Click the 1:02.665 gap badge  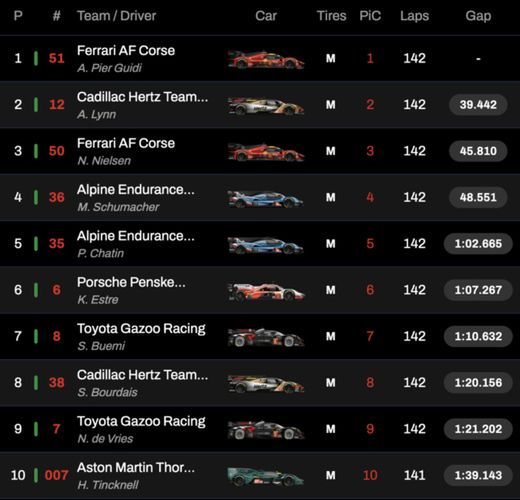[x=478, y=244]
